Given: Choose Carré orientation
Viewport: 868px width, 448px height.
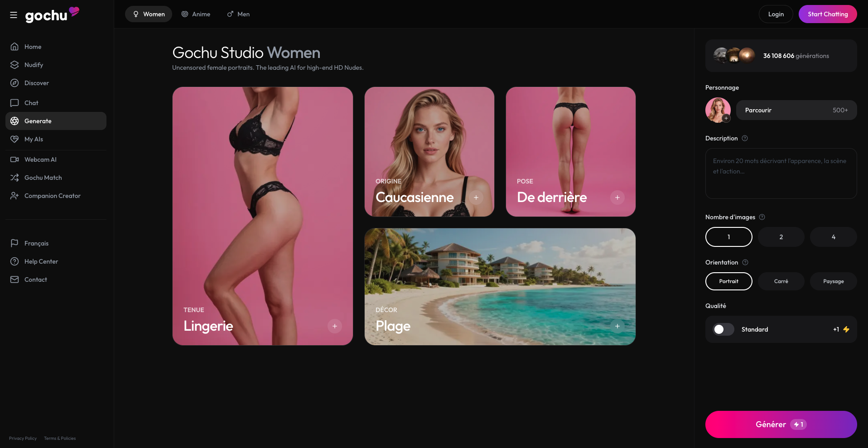Looking at the screenshot, I should (781, 281).
